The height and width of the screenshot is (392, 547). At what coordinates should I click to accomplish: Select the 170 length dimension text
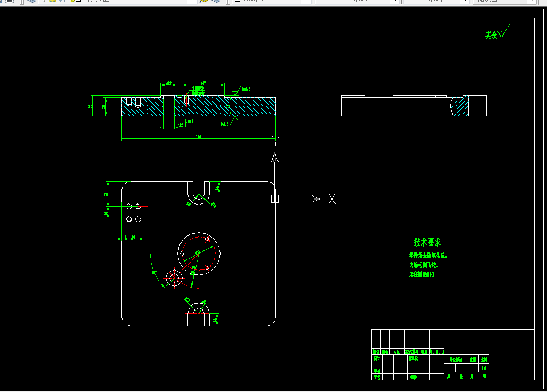tap(198, 137)
